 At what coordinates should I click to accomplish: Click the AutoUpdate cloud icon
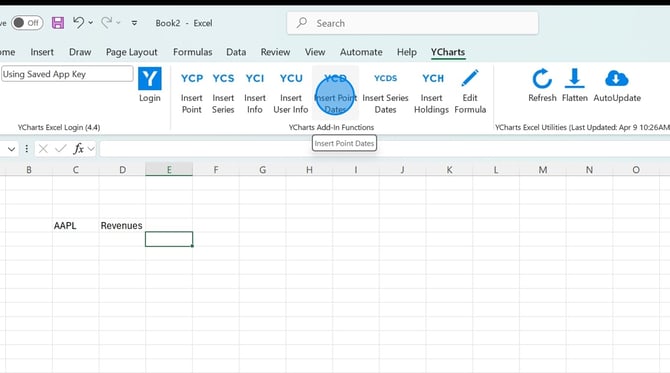click(x=617, y=79)
